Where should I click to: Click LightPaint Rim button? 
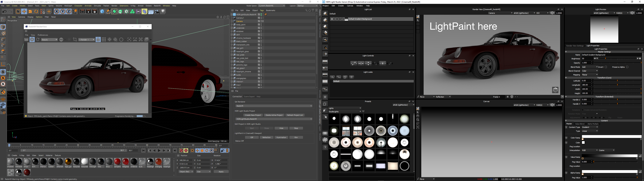coord(296,137)
